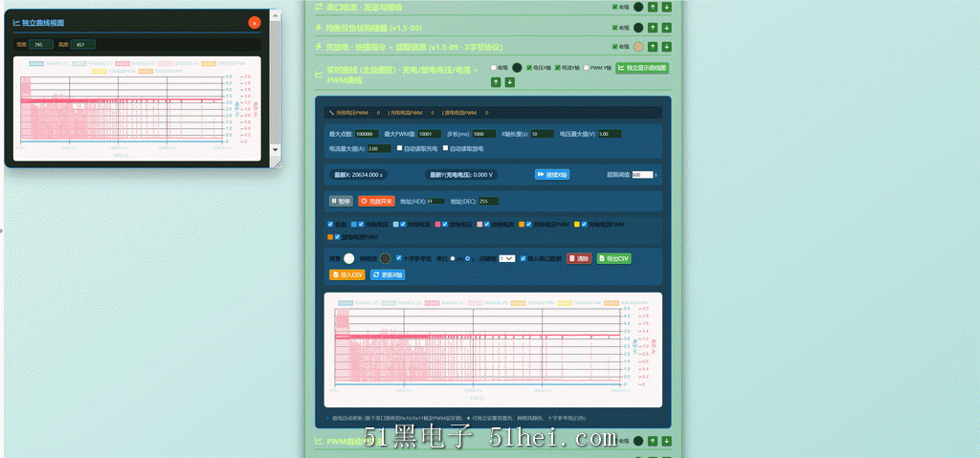Click the chart icon in 独立曲线视图 window title

(16, 23)
